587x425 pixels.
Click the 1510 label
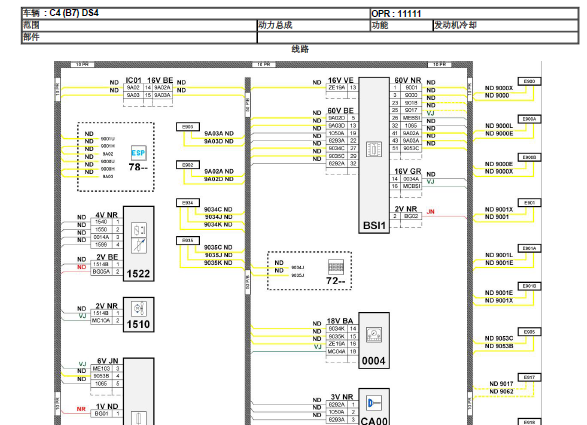(139, 325)
